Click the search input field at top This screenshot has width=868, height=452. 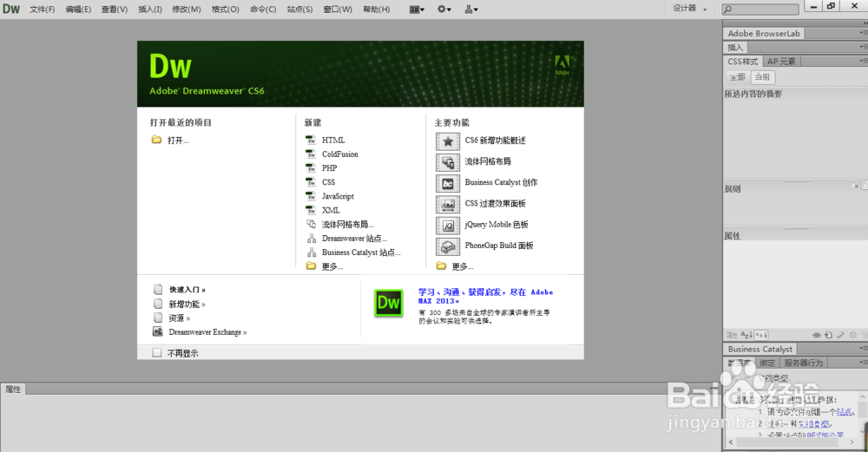tap(760, 9)
